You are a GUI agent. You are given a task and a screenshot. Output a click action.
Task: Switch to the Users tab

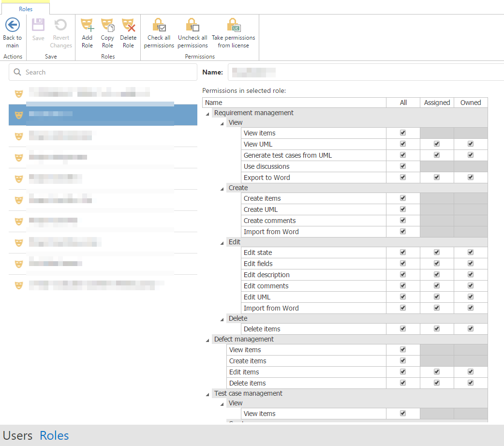(18, 435)
